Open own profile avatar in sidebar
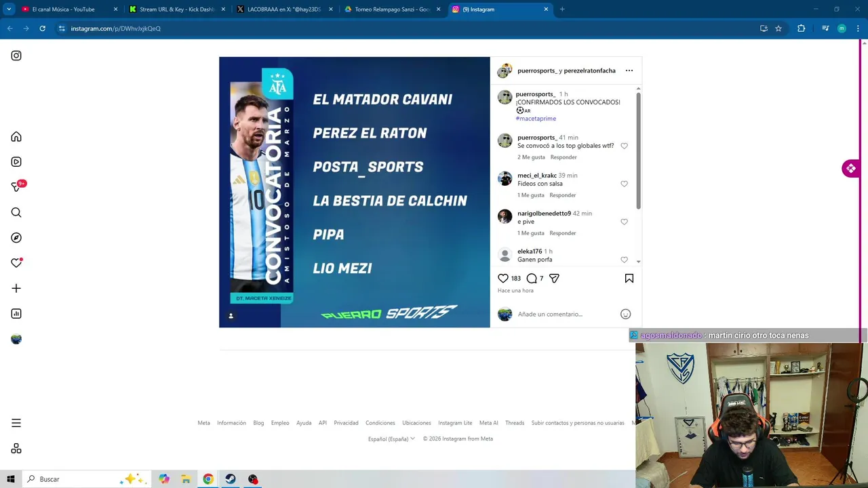868x488 pixels. point(16,339)
